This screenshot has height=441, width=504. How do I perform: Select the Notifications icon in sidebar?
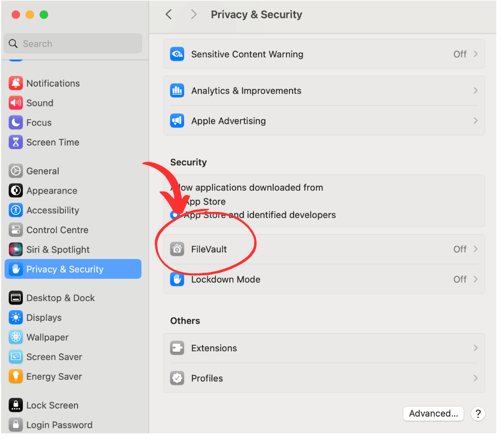[x=17, y=83]
